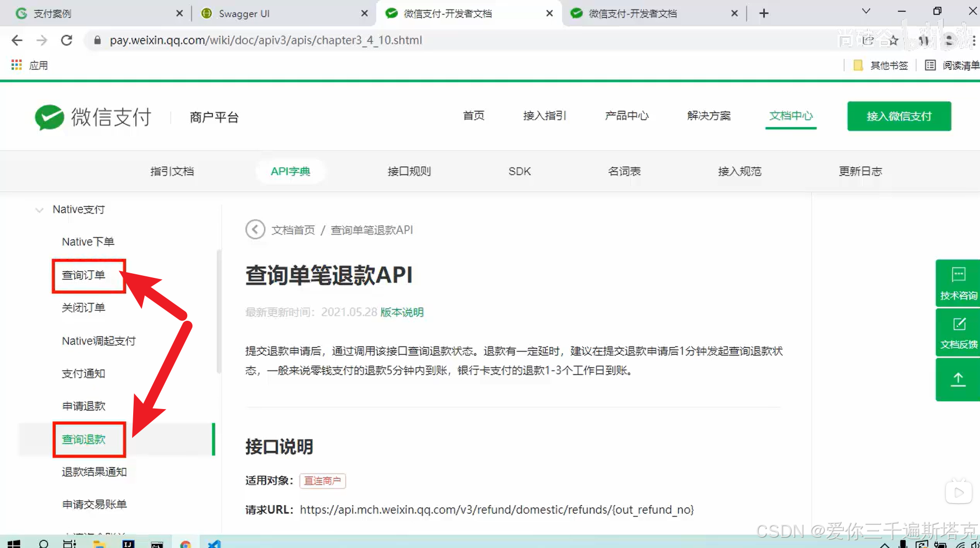Viewport: 980px width, 548px height.
Task: Reload the current page
Action: click(x=67, y=40)
